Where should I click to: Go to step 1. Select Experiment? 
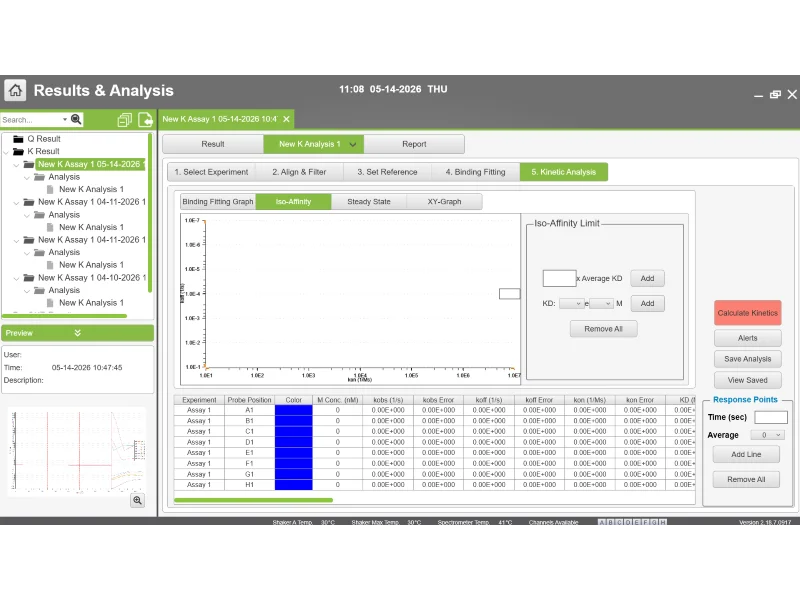[211, 172]
